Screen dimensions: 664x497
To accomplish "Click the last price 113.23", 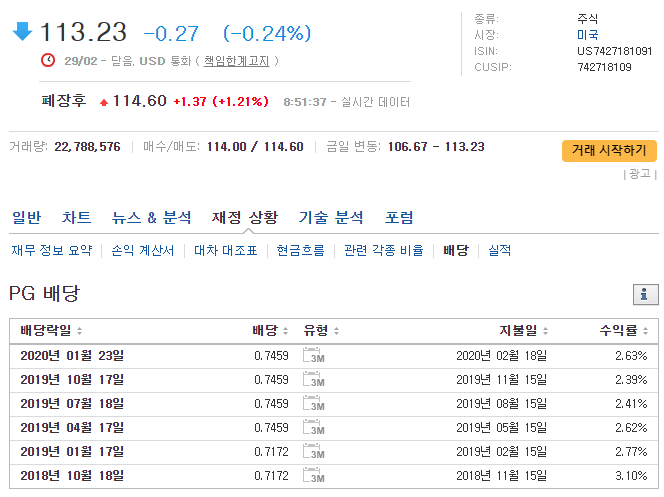I will click(x=83, y=32).
